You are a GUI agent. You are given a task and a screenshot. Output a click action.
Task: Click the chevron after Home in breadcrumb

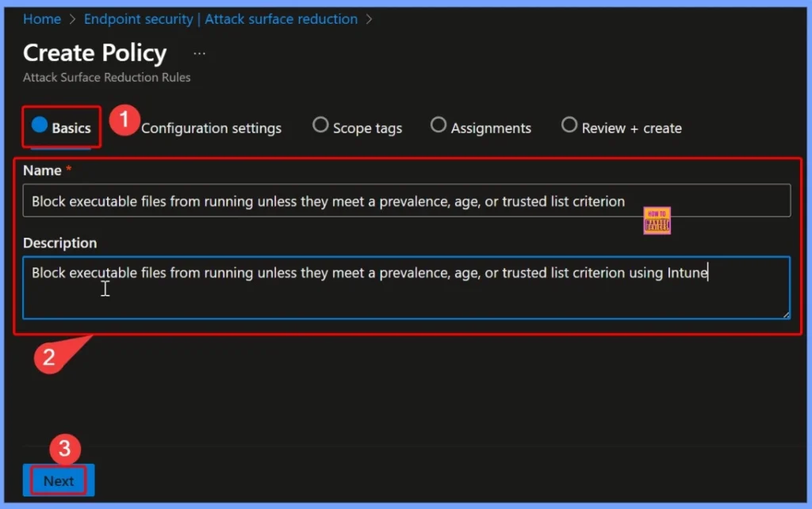[72, 19]
